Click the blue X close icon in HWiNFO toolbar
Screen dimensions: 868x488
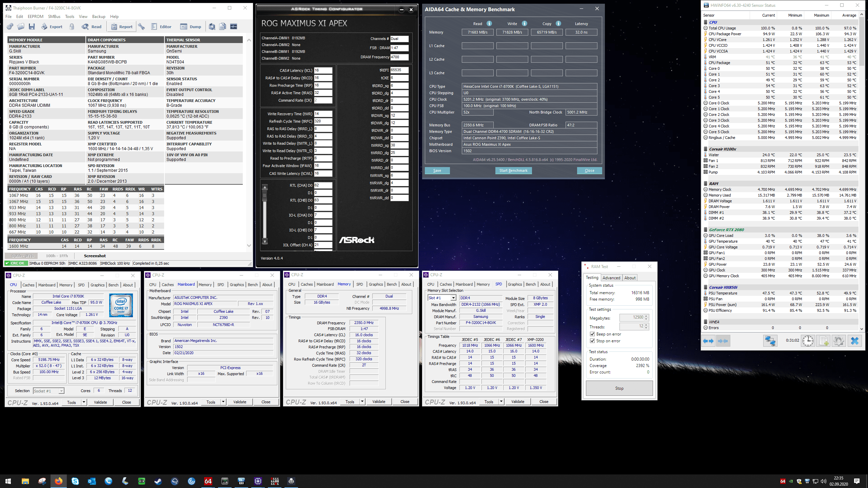pos(855,341)
